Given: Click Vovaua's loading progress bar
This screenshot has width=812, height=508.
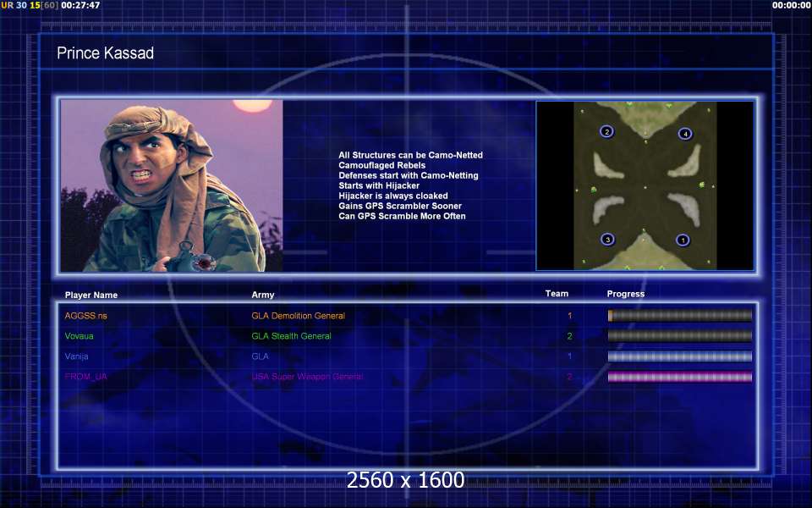Looking at the screenshot, I should [x=679, y=336].
